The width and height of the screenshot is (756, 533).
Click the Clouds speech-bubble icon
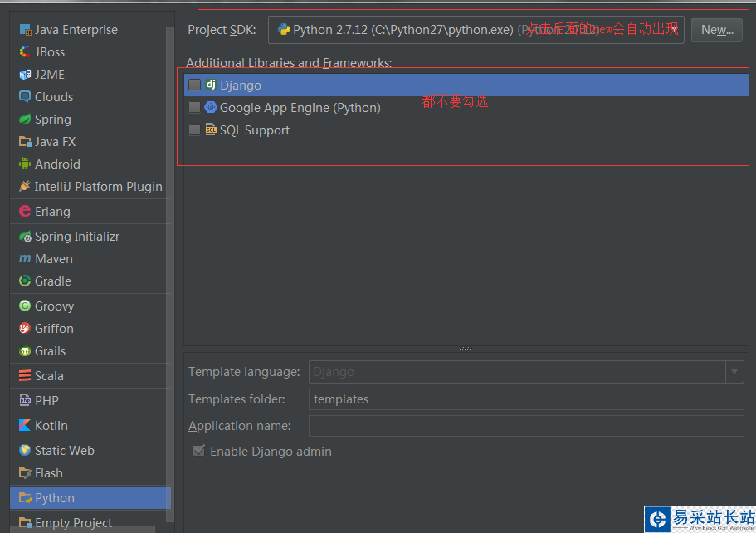tap(25, 97)
